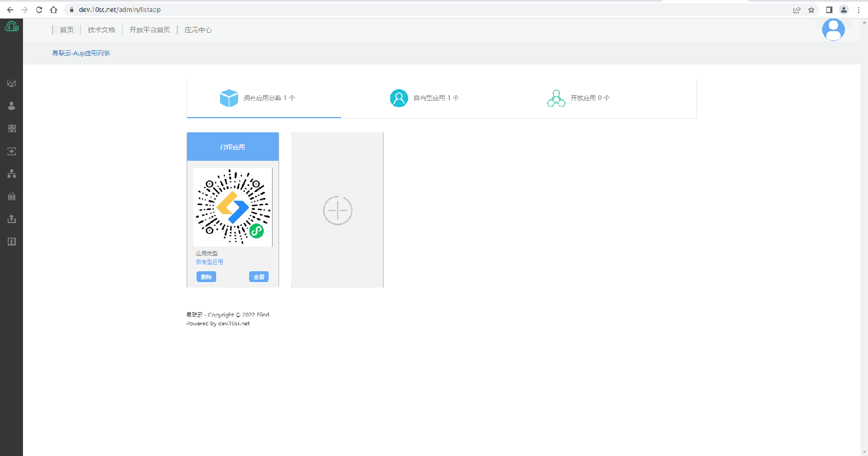The width and height of the screenshot is (868, 456).
Task: Click the 应用类型 label on card
Action: click(207, 253)
